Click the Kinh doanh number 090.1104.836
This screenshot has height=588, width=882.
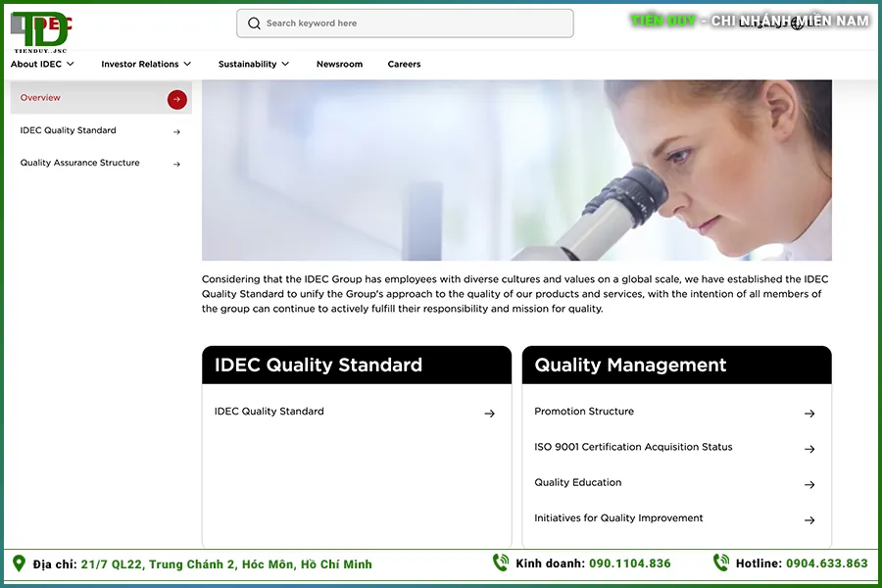(630, 563)
